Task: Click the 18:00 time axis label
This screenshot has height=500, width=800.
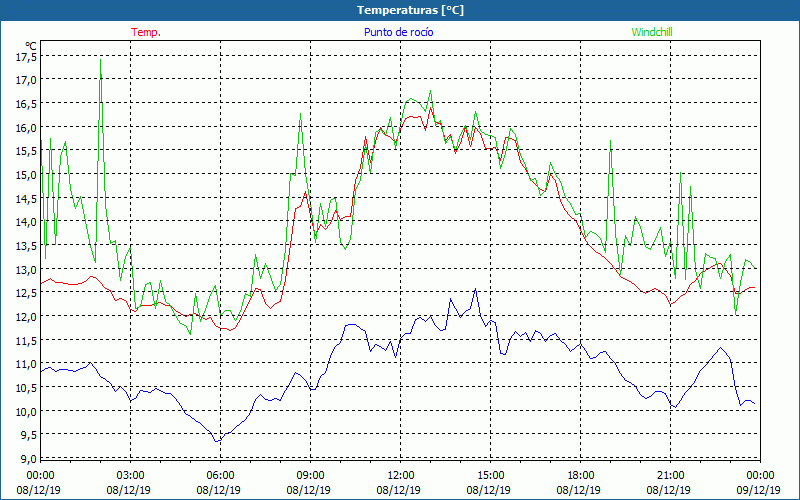Action: click(x=580, y=476)
